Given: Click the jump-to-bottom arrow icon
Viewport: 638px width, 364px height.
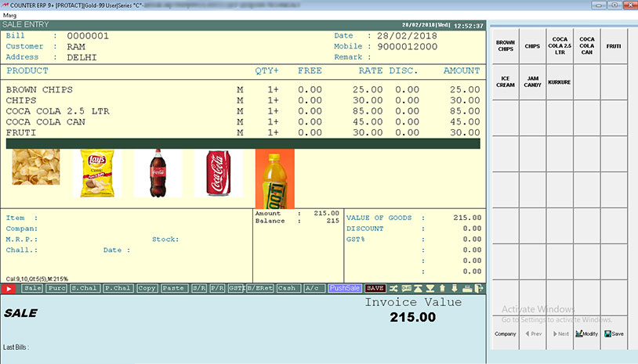Looking at the screenshot, I should click(430, 288).
